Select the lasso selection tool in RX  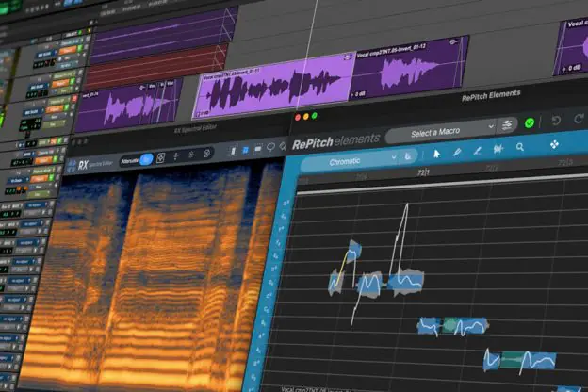[270, 147]
